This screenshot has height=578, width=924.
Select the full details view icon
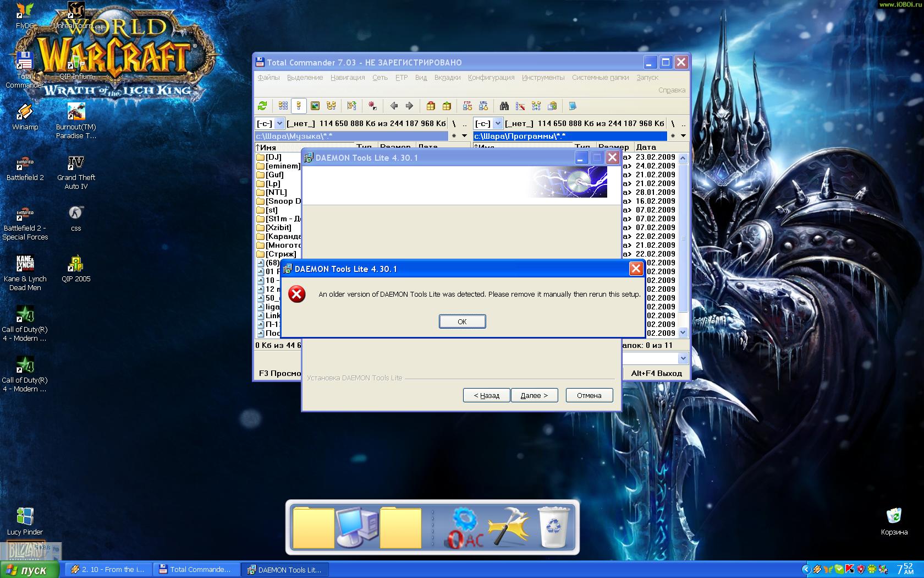[299, 106]
